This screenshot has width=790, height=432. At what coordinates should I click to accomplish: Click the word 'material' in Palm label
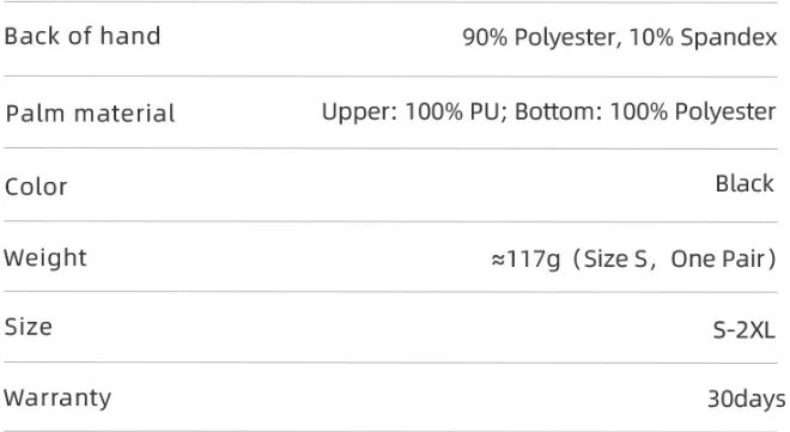pyautogui.click(x=124, y=112)
